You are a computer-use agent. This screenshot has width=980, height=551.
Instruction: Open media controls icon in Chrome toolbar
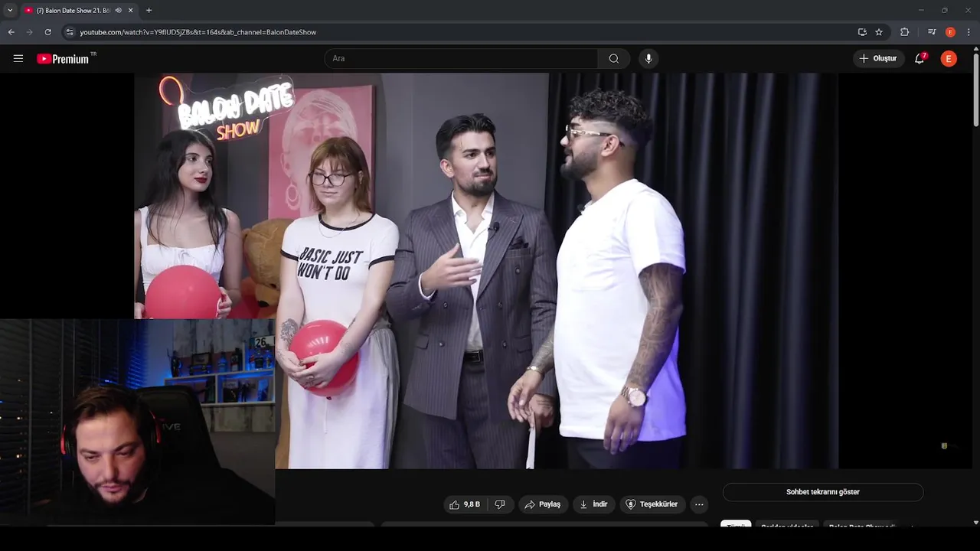click(932, 32)
